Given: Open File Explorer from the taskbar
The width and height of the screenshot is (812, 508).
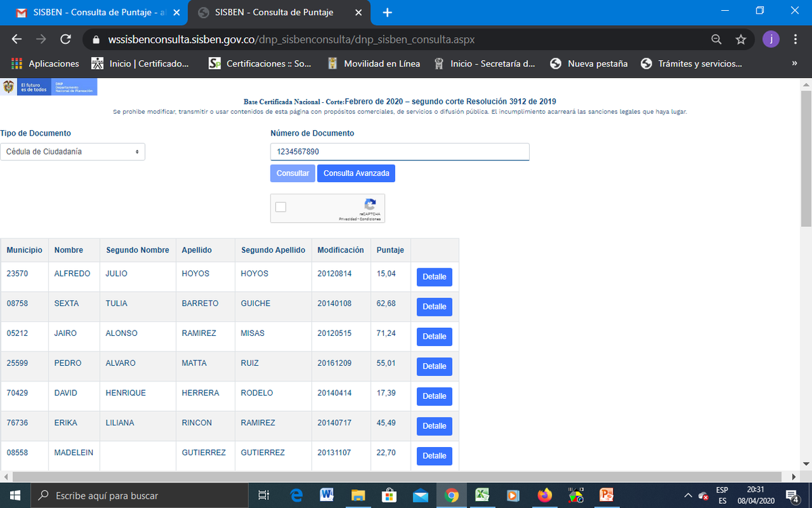Looking at the screenshot, I should [358, 495].
